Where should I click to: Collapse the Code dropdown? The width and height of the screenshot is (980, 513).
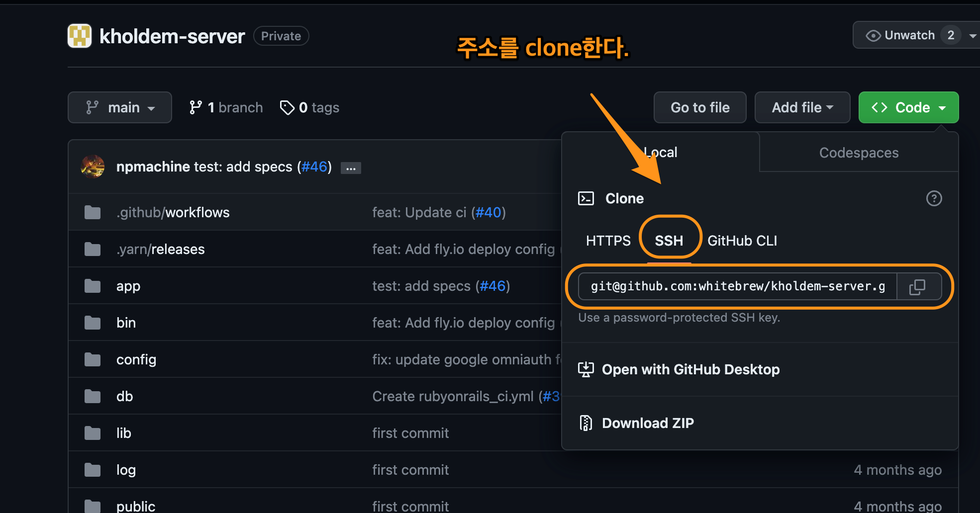(x=908, y=107)
